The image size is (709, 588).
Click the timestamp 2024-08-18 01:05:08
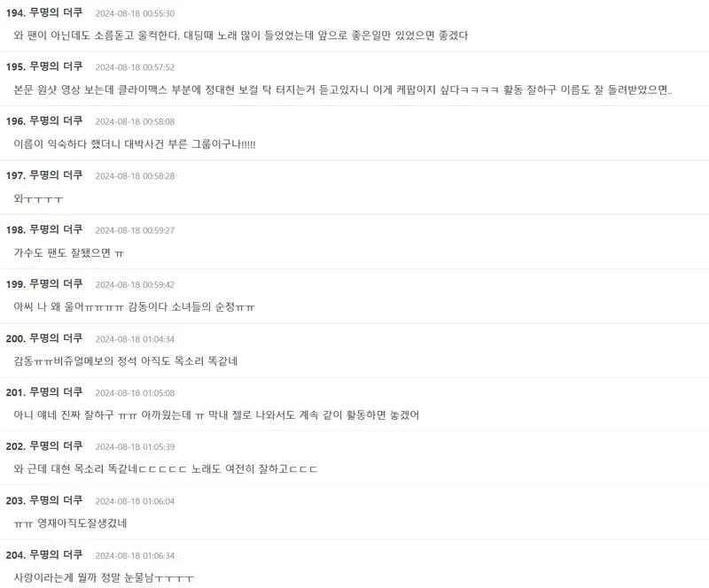135,393
